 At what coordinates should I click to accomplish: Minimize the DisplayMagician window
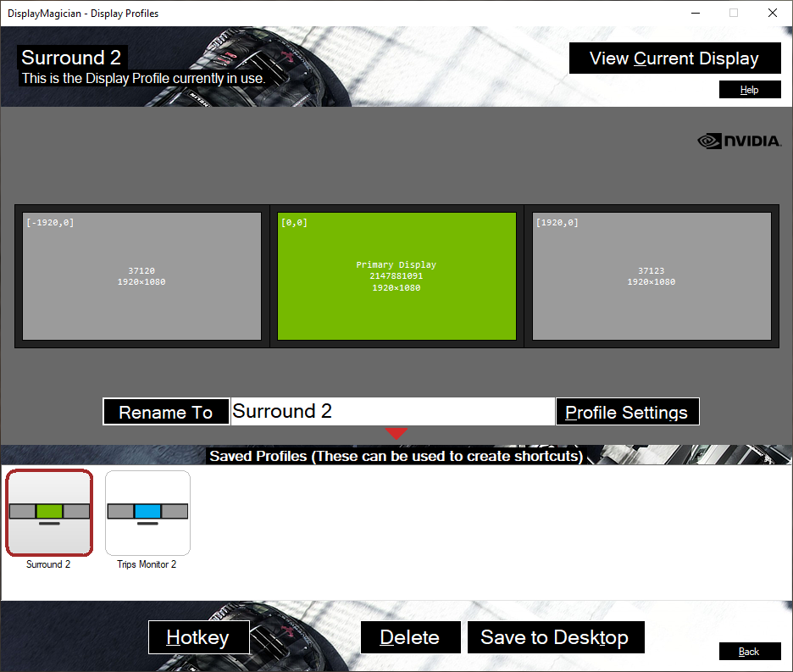click(695, 14)
